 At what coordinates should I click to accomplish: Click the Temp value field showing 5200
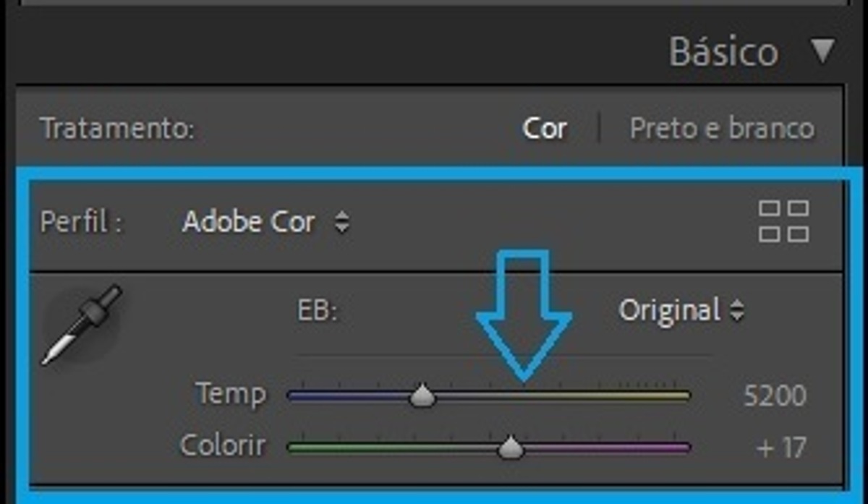[774, 396]
